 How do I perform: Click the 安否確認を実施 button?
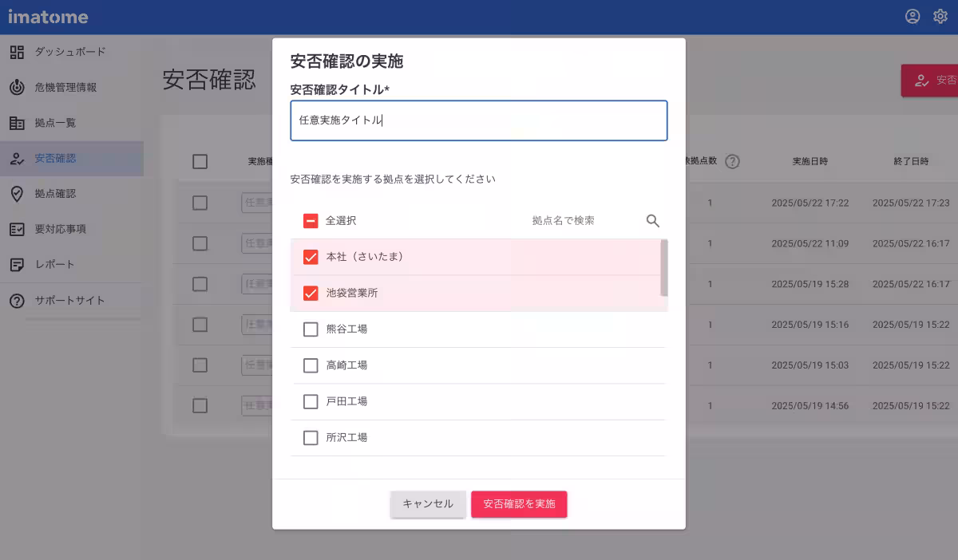(519, 504)
